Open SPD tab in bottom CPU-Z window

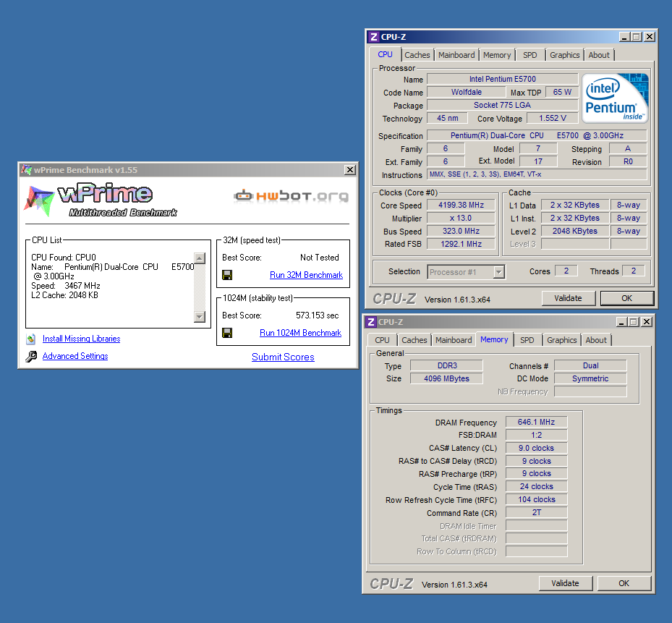527,340
